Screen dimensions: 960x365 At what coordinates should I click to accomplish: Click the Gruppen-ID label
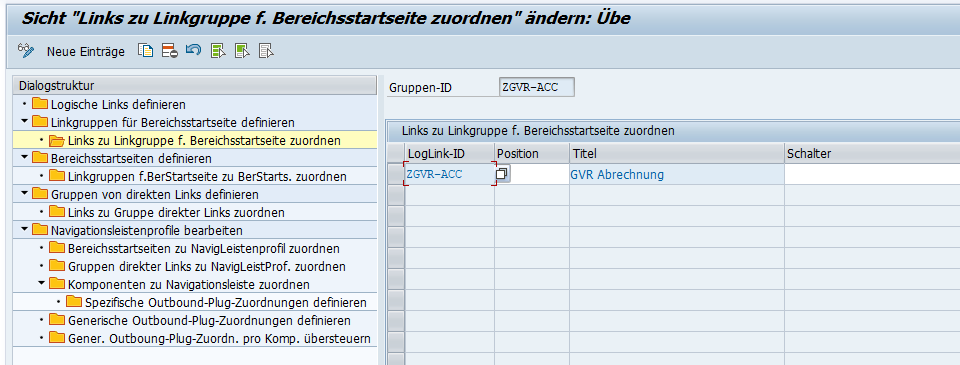coord(421,88)
